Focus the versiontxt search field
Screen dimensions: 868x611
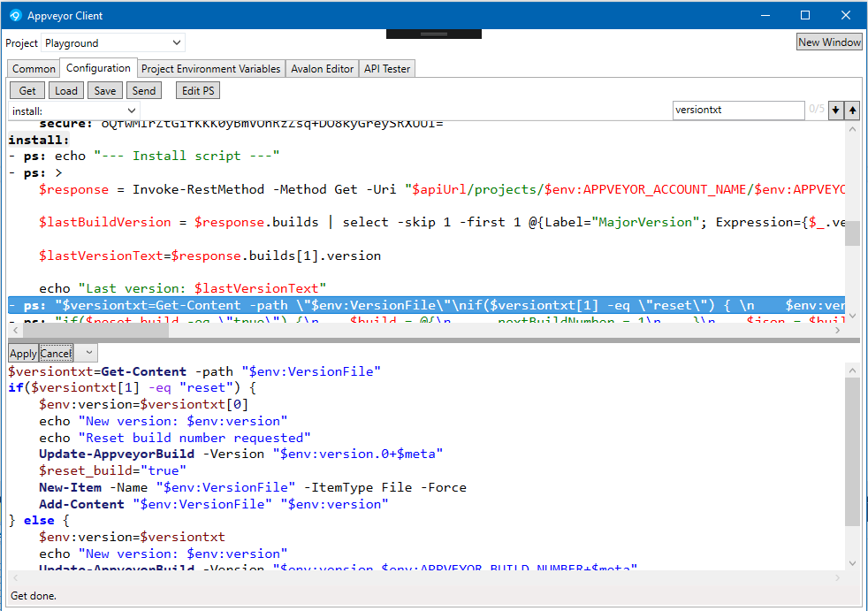click(x=738, y=110)
